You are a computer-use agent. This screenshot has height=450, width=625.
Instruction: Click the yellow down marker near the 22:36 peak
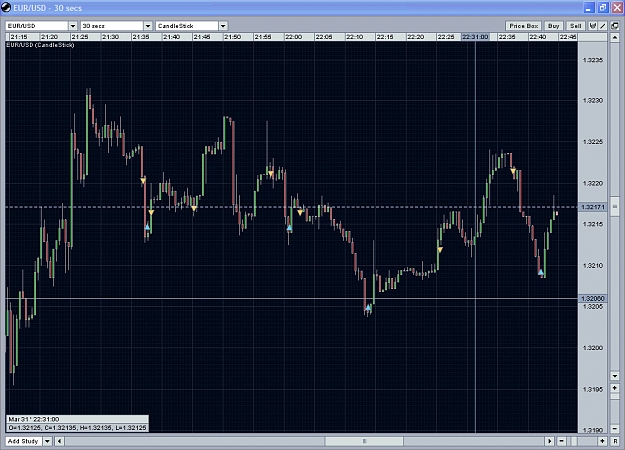coord(513,172)
